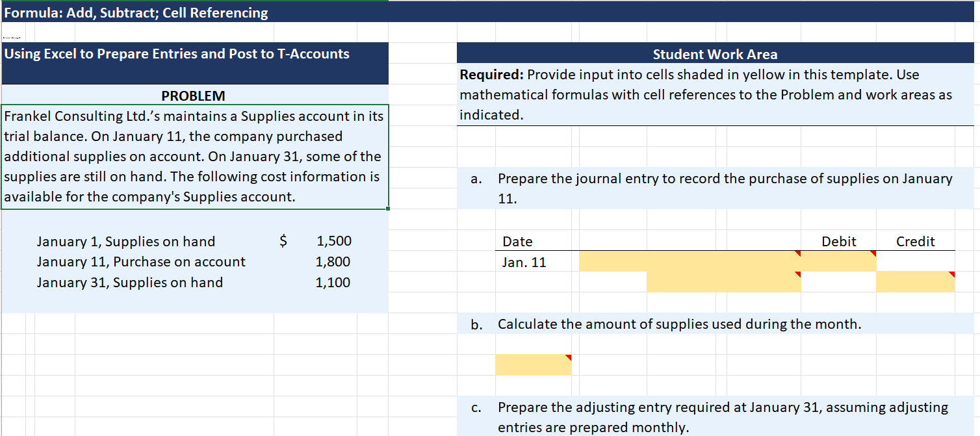Select the yellow indented credit account cell
The width and height of the screenshot is (980, 436).
click(x=725, y=281)
